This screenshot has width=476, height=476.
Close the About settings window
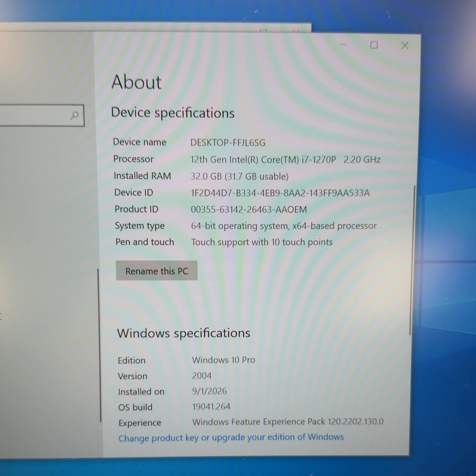405,46
